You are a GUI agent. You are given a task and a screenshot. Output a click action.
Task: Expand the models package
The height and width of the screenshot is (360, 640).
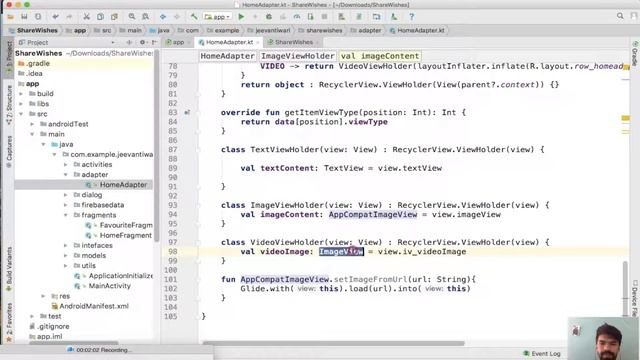coord(66,256)
